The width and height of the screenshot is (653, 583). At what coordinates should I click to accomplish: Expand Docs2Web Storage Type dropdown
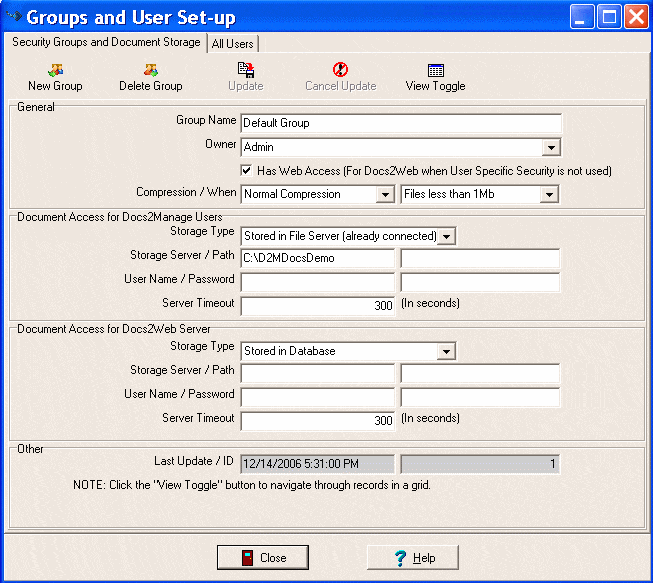pos(447,352)
